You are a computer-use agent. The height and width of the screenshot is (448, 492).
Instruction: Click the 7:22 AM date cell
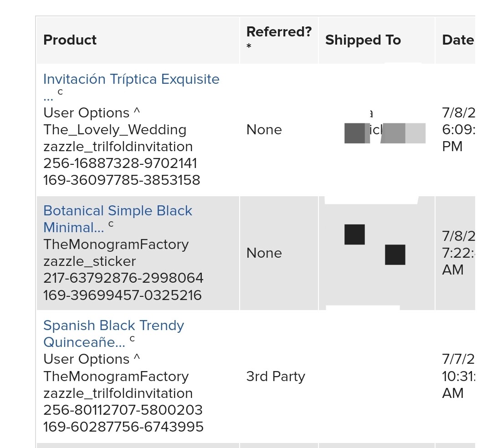(458, 253)
